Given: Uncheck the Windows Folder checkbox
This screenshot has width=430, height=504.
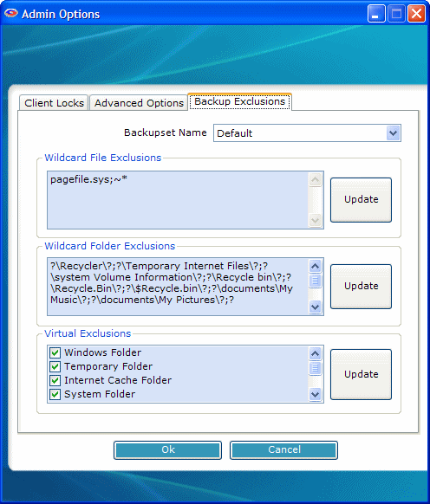Looking at the screenshot, I should (x=55, y=352).
